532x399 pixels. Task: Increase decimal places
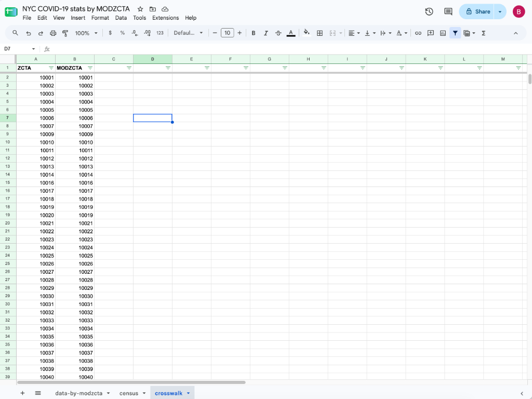pos(147,33)
